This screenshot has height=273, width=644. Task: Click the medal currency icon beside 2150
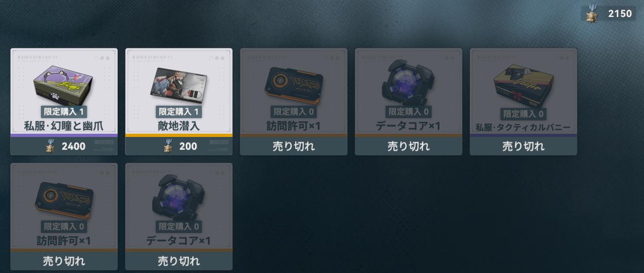click(592, 13)
